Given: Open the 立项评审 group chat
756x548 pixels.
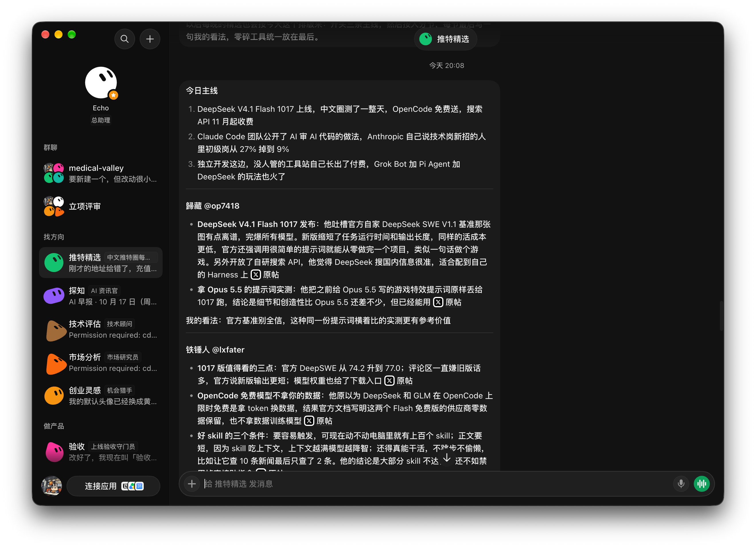Looking at the screenshot, I should pos(101,207).
